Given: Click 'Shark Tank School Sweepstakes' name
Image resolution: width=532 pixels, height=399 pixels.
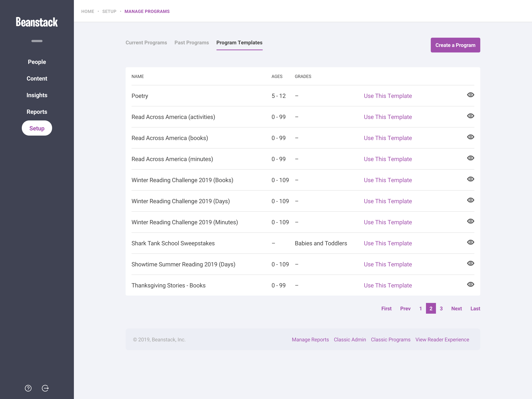Looking at the screenshot, I should tap(173, 243).
